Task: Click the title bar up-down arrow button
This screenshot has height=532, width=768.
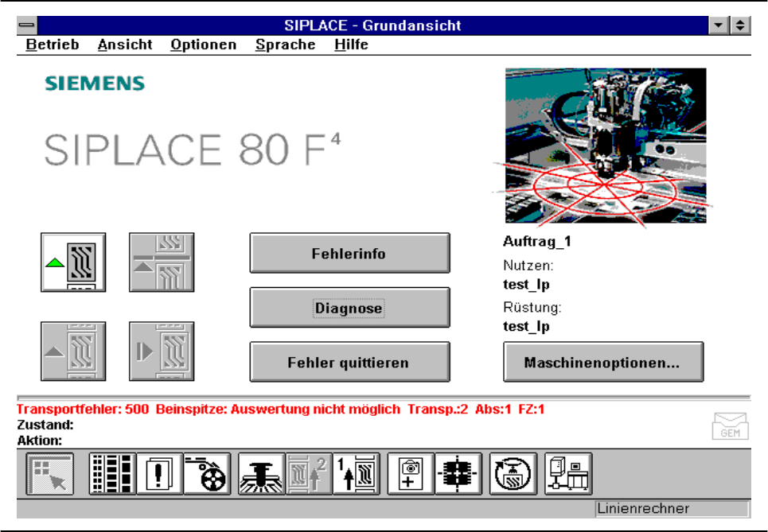Action: 740,25
